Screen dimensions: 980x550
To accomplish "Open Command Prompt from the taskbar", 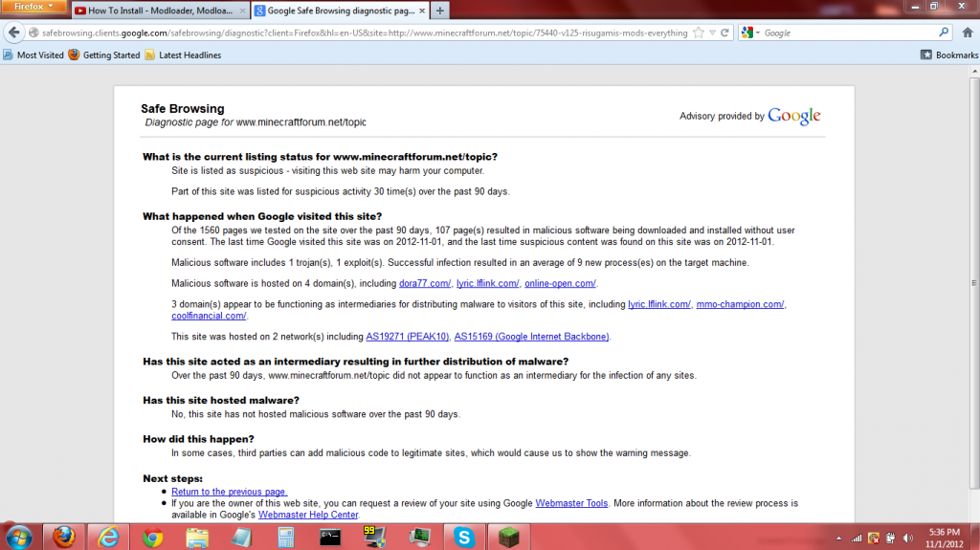I will coord(330,537).
